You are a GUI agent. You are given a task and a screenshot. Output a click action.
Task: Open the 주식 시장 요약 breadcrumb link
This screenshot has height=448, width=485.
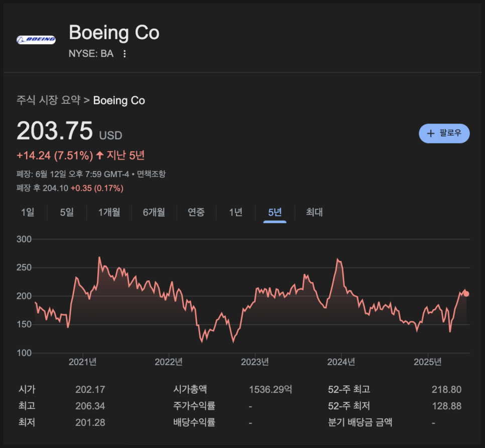[48, 100]
